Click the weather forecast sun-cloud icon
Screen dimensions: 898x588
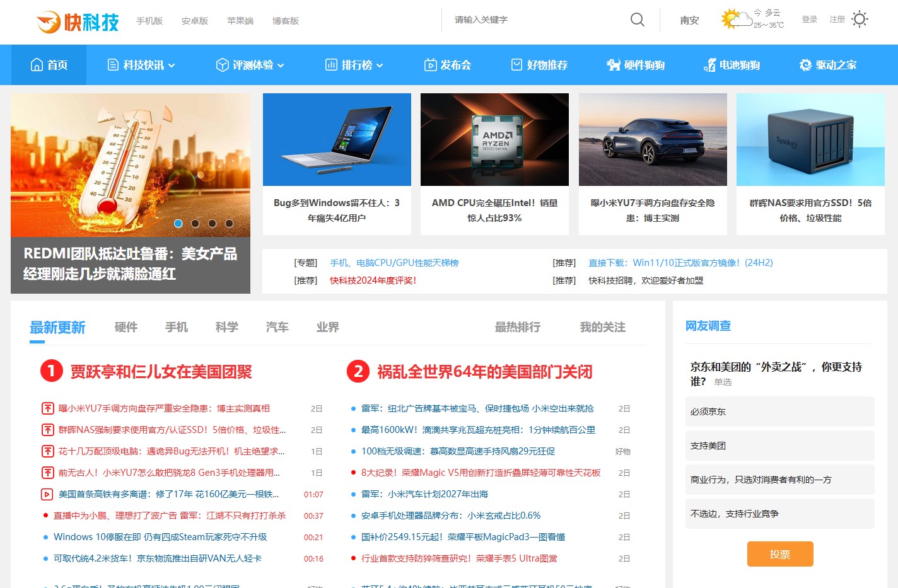[x=736, y=19]
